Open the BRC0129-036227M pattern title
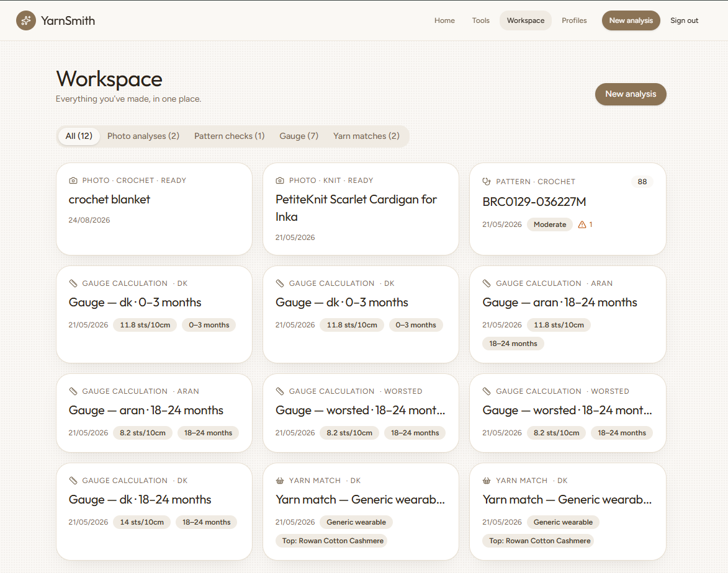 (x=534, y=202)
